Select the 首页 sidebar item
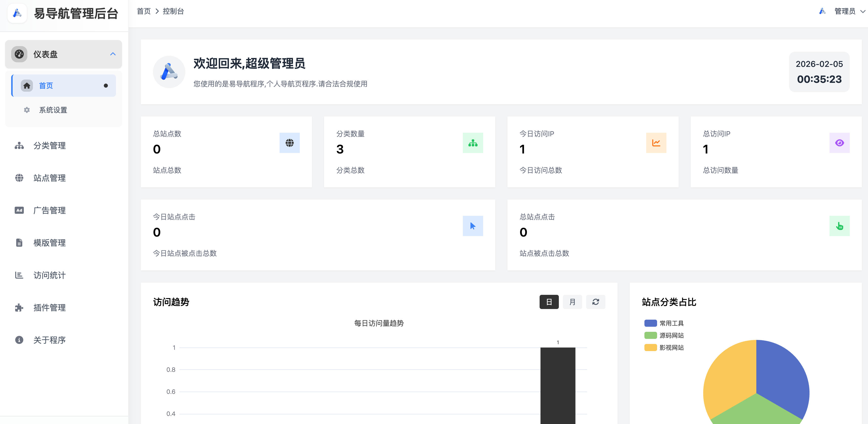Viewport: 868px width, 424px height. pyautogui.click(x=64, y=86)
